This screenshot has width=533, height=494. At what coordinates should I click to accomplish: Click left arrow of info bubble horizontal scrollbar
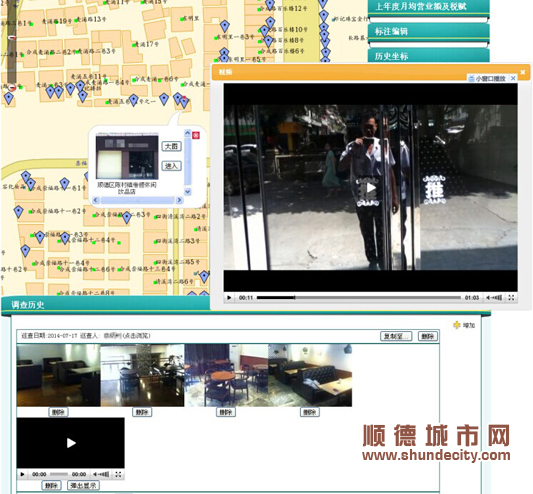(x=96, y=200)
